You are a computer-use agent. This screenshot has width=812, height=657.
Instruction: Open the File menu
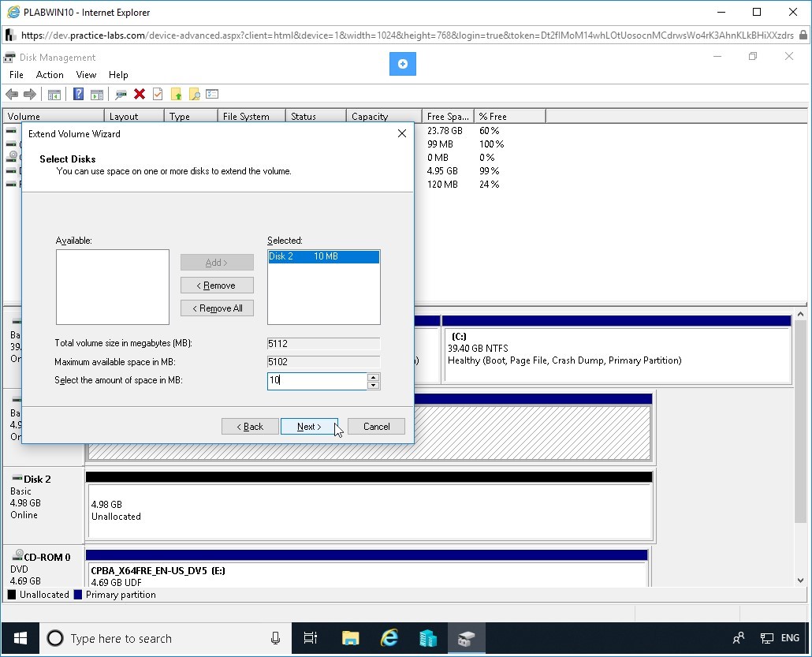tap(17, 75)
